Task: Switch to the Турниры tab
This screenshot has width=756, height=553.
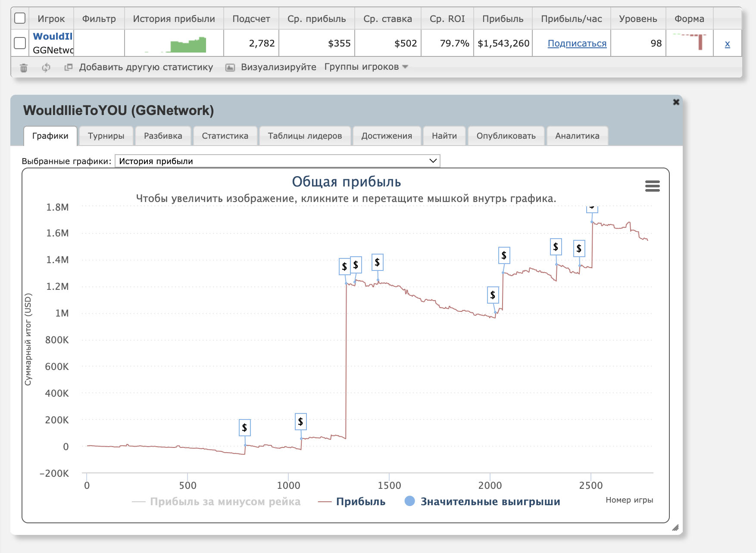Action: [x=106, y=136]
